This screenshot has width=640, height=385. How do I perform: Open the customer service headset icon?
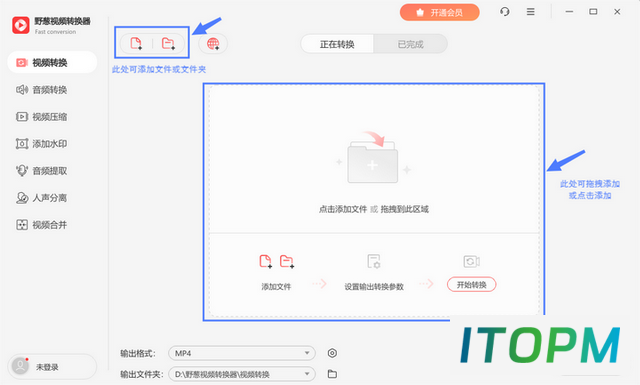(504, 12)
